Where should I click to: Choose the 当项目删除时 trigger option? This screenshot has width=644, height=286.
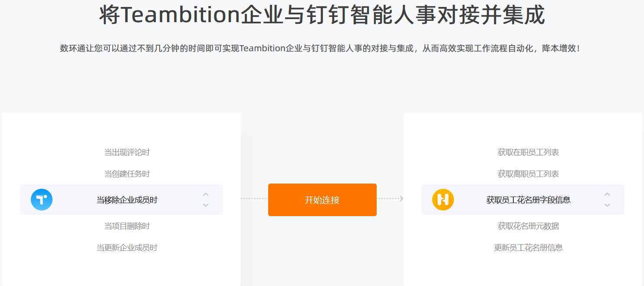[127, 226]
